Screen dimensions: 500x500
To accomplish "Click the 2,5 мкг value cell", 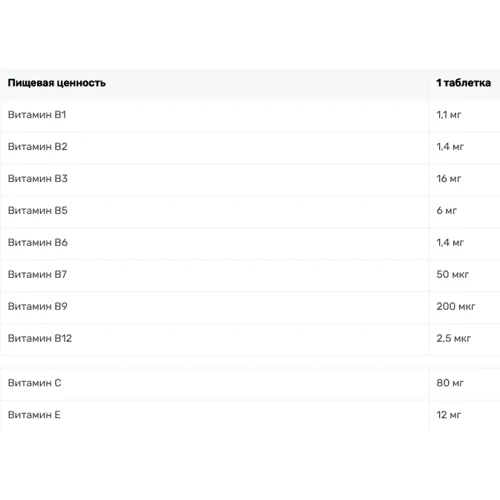I will click(x=454, y=339).
